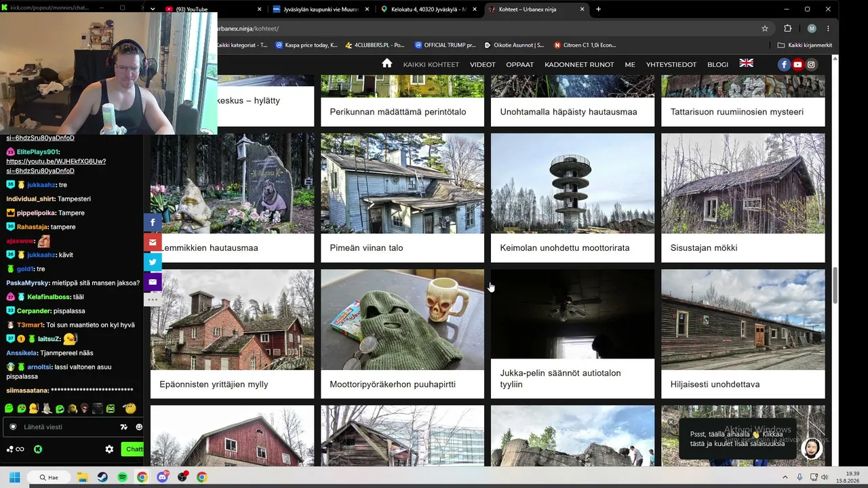Open Discord from taskbar
The height and width of the screenshot is (488, 868).
tap(162, 477)
